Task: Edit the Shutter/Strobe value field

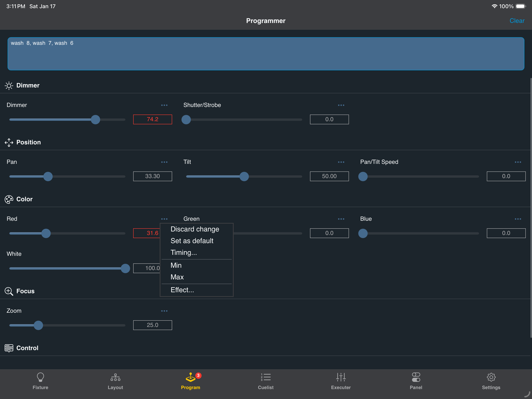Action: click(329, 119)
